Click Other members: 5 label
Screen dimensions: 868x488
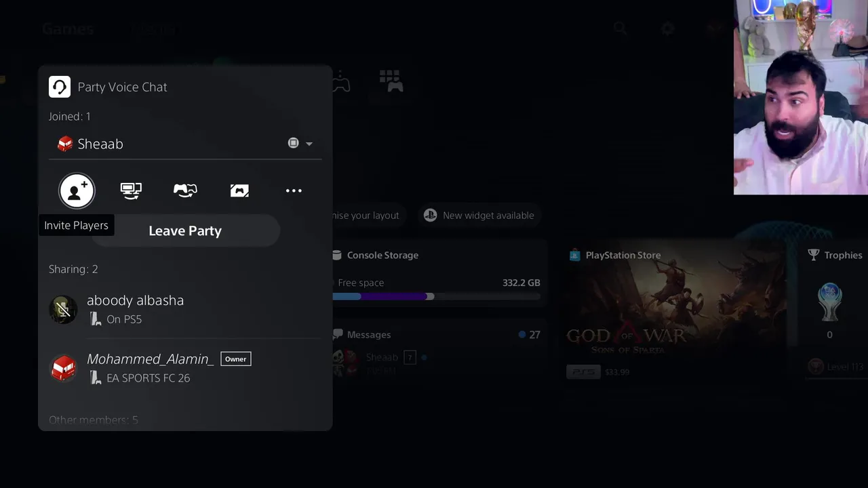(x=94, y=420)
